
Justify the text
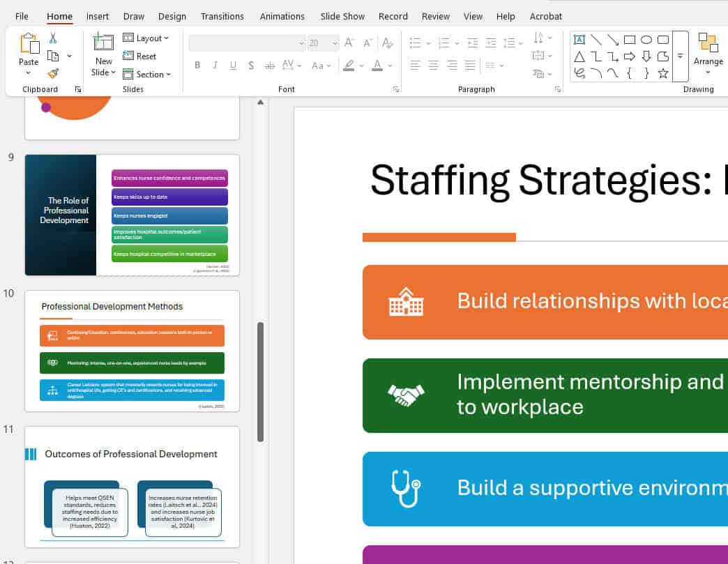pos(470,66)
